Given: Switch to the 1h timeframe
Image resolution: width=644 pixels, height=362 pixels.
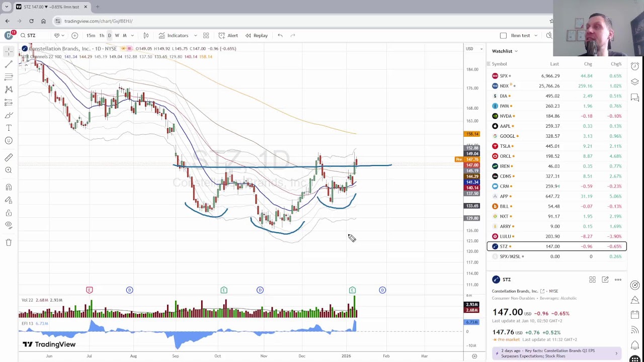Looking at the screenshot, I should pos(102,35).
